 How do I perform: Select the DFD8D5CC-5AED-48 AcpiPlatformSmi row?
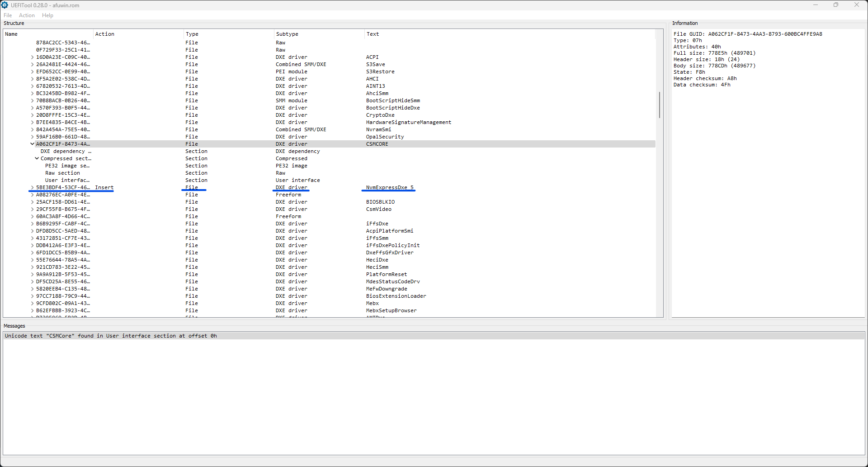pos(329,231)
